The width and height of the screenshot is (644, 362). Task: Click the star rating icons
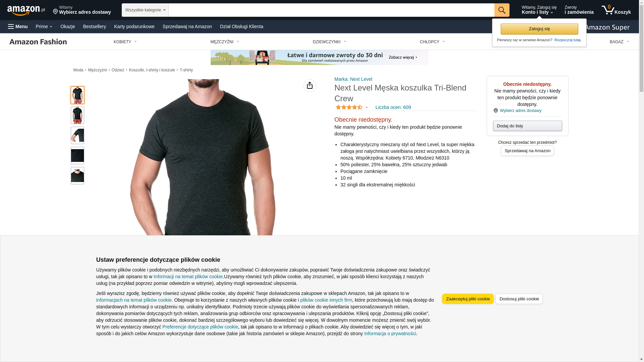(x=349, y=107)
